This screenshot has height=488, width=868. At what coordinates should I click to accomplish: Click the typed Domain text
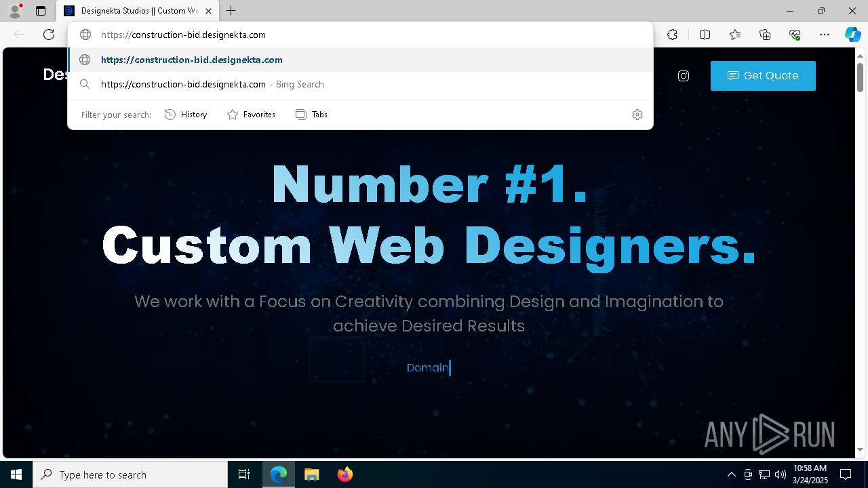pyautogui.click(x=428, y=367)
